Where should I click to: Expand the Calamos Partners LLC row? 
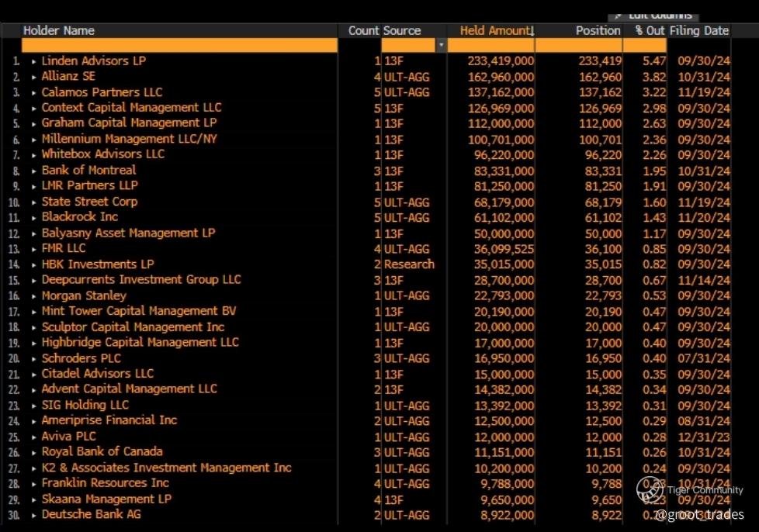coord(34,93)
